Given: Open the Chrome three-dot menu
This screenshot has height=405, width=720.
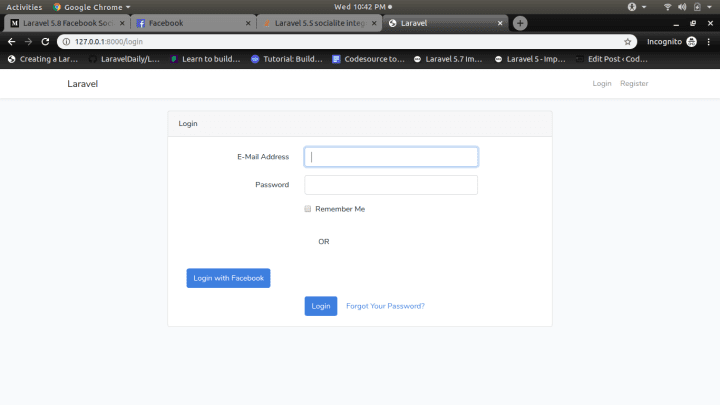Looking at the screenshot, I should click(709, 42).
